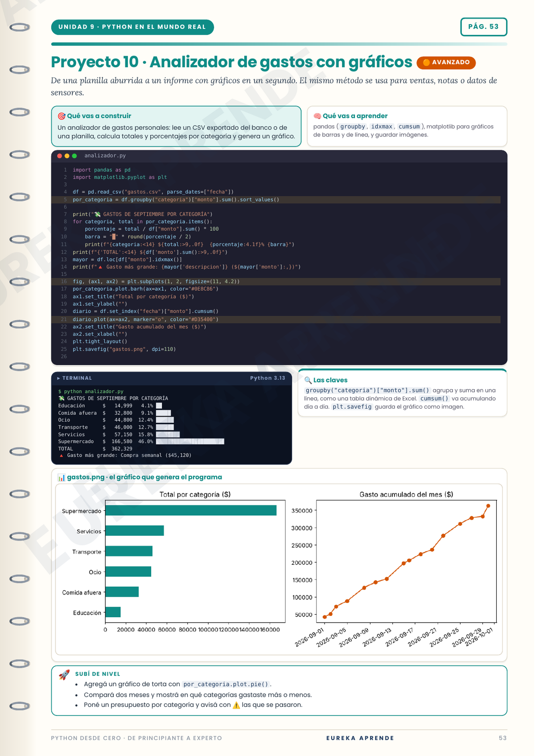The image size is (535, 756).
Task: Click the Comida afuera bar in the chart
Action: point(122,592)
